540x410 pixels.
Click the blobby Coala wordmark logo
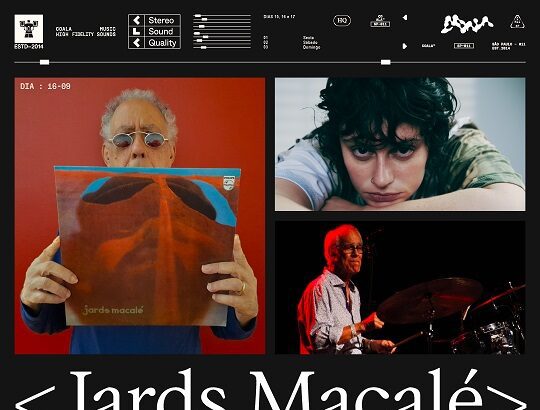pyautogui.click(x=467, y=24)
